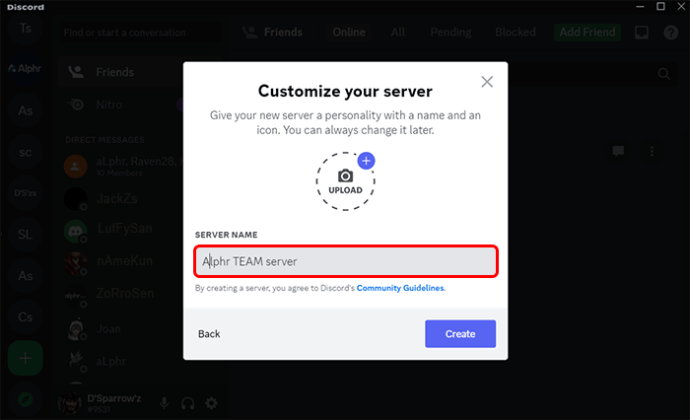Switch to the Pending friends tab
Image resolution: width=690 pixels, height=420 pixels.
click(451, 32)
